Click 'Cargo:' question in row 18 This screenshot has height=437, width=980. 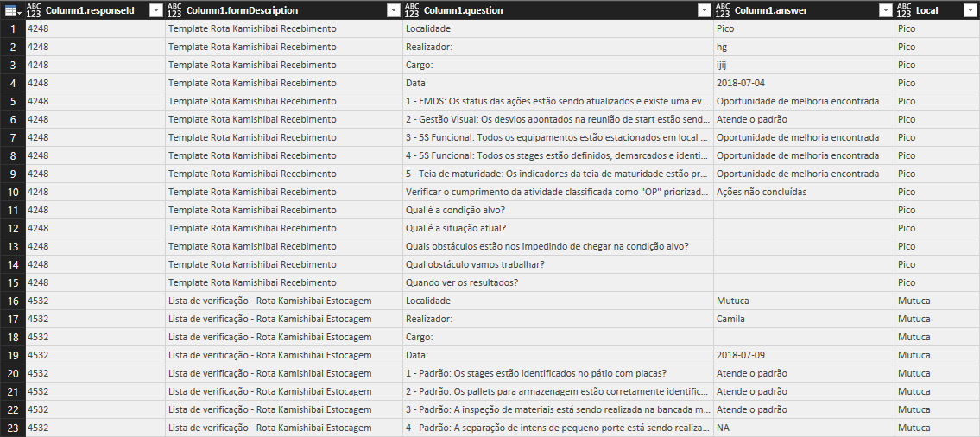(558, 337)
